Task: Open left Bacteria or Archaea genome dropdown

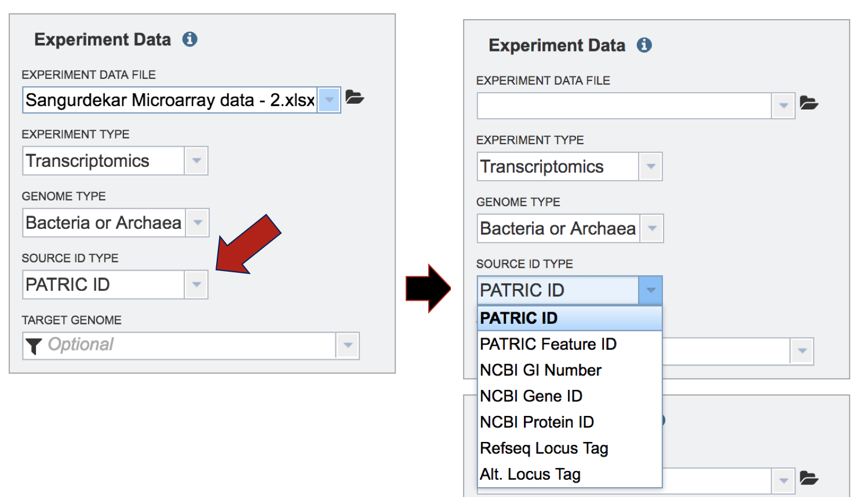Action: coord(197,222)
